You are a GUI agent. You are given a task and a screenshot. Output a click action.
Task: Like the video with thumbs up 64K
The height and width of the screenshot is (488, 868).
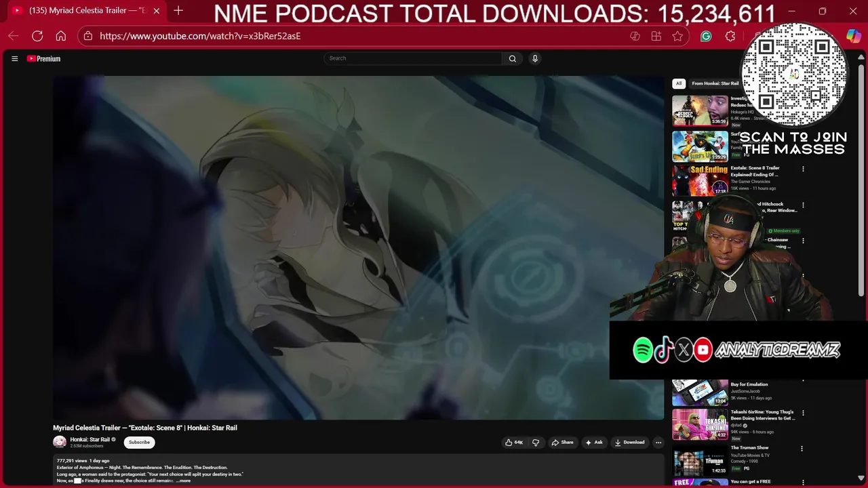pyautogui.click(x=514, y=443)
